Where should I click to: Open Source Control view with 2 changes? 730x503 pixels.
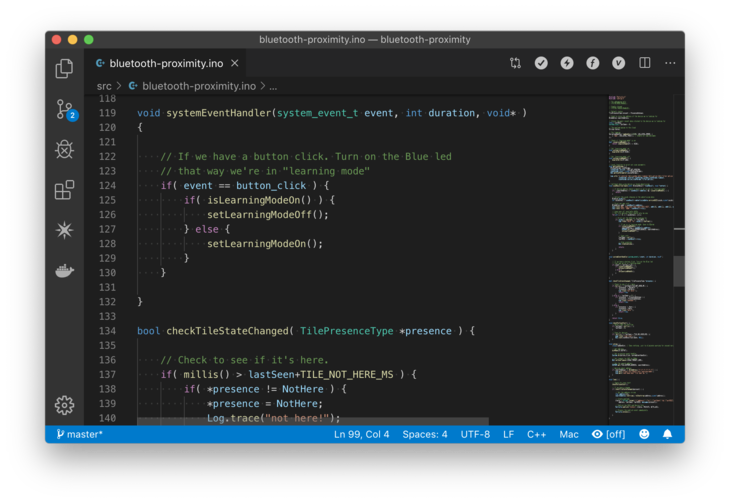[65, 110]
